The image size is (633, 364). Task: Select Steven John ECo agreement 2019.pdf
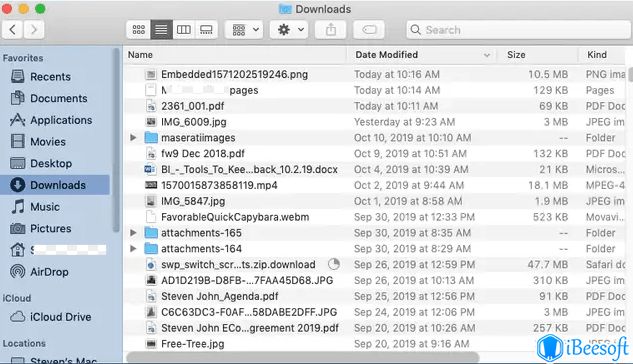point(250,328)
